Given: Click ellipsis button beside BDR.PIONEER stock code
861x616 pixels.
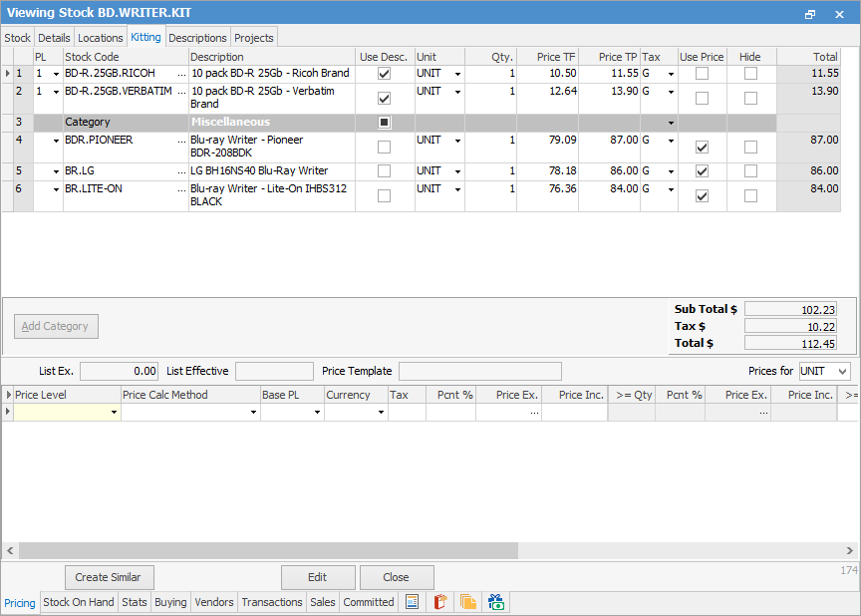Looking at the screenshot, I should [181, 141].
